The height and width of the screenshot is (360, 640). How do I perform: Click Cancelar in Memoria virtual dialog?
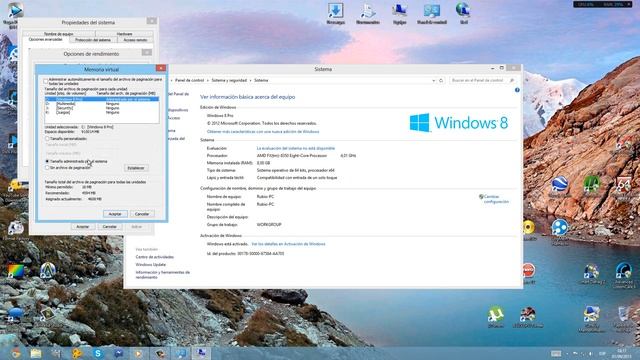click(142, 214)
